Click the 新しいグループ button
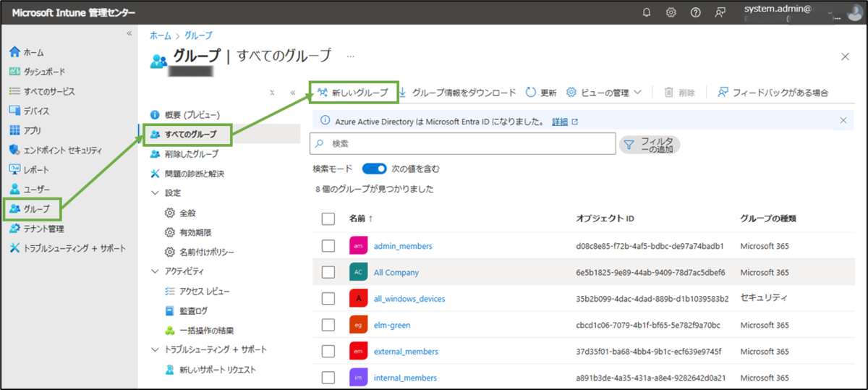Screen dimensions: 868x390 click(353, 93)
